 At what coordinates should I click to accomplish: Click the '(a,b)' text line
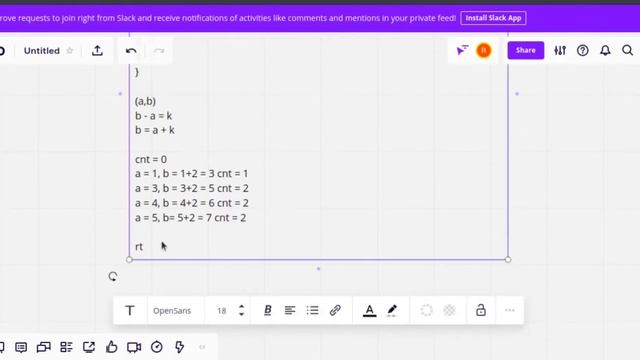point(145,101)
